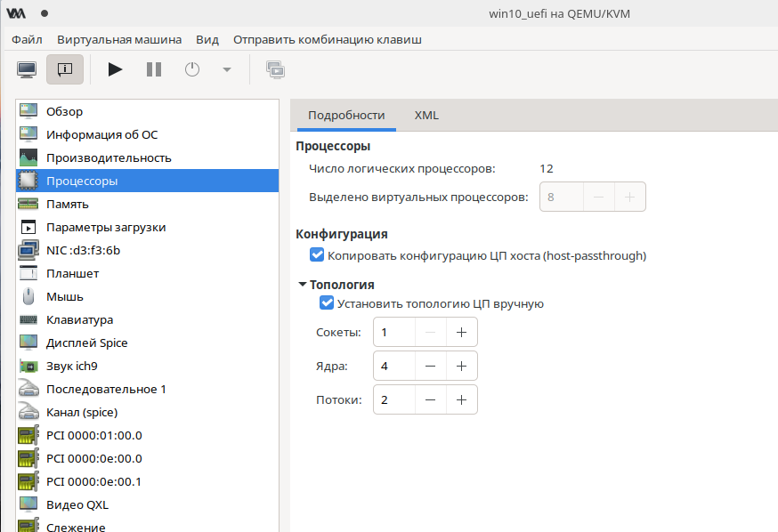
Task: Decrease the Потоки threads count
Action: click(x=430, y=399)
